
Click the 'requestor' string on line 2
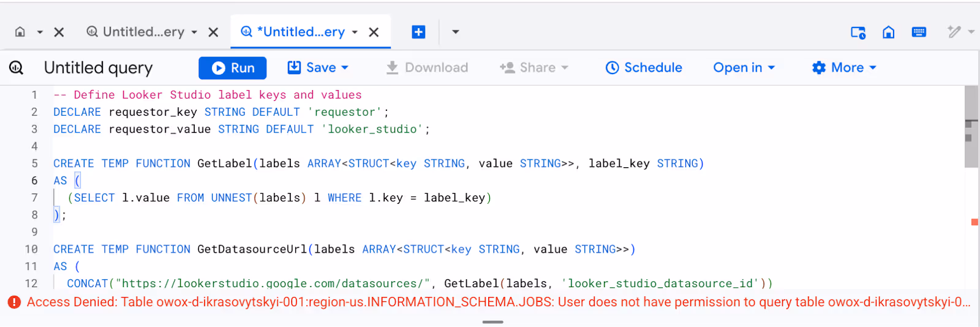345,112
